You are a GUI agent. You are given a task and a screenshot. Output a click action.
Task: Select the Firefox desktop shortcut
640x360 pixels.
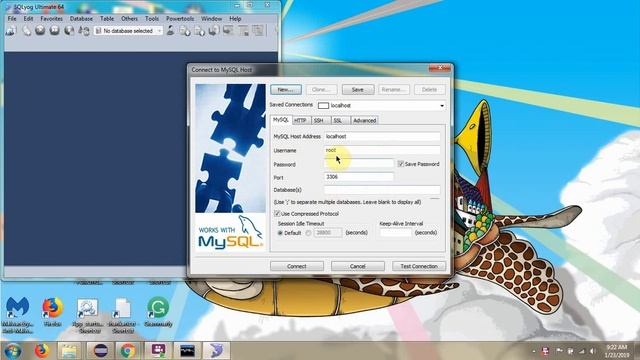pyautogui.click(x=53, y=312)
